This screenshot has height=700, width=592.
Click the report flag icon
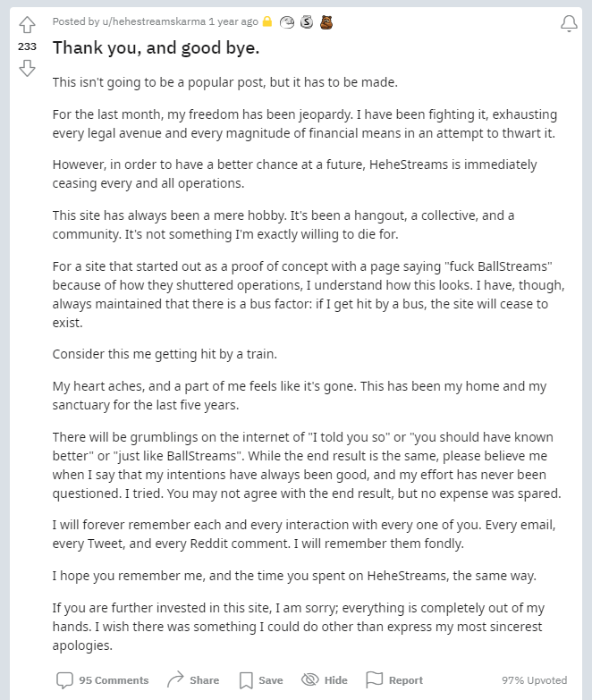374,680
